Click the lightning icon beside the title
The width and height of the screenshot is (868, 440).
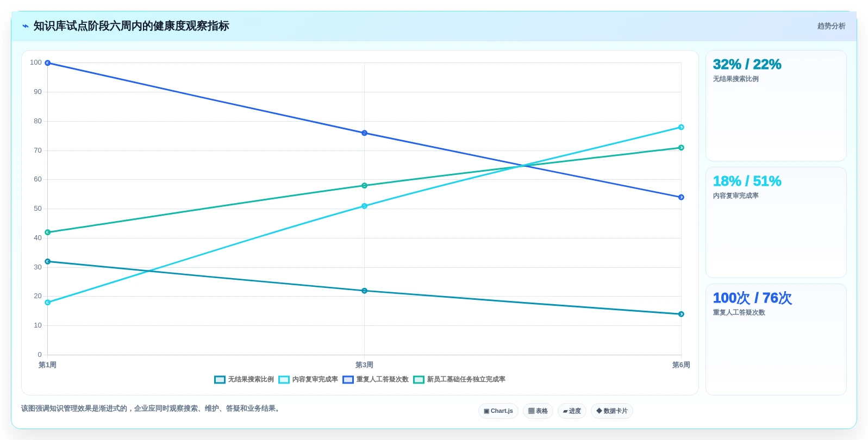point(25,26)
